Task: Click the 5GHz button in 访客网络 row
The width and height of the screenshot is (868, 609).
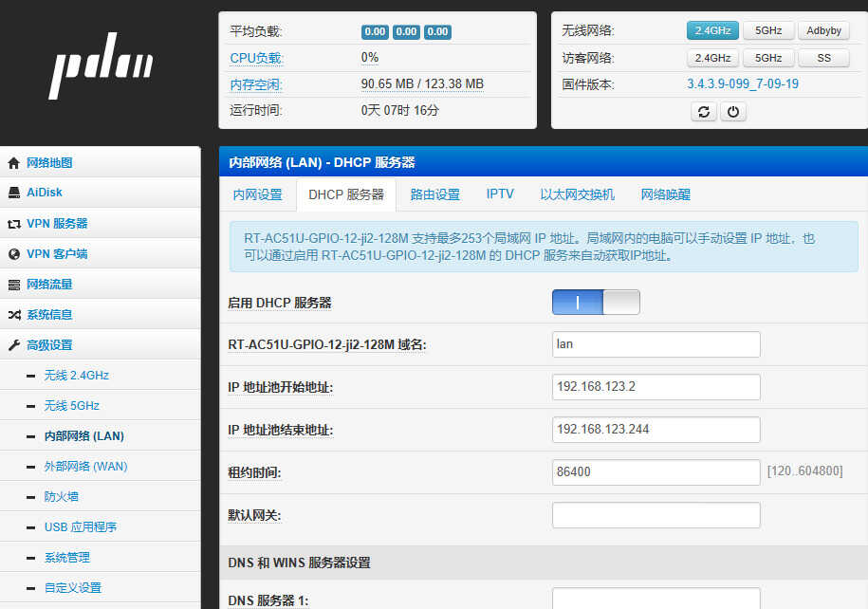Action: pos(768,58)
